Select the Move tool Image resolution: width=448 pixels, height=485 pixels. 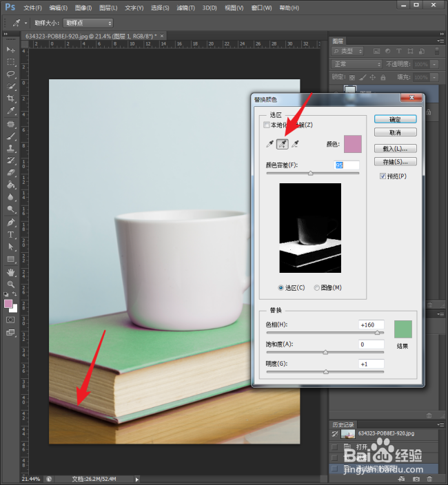(11, 50)
